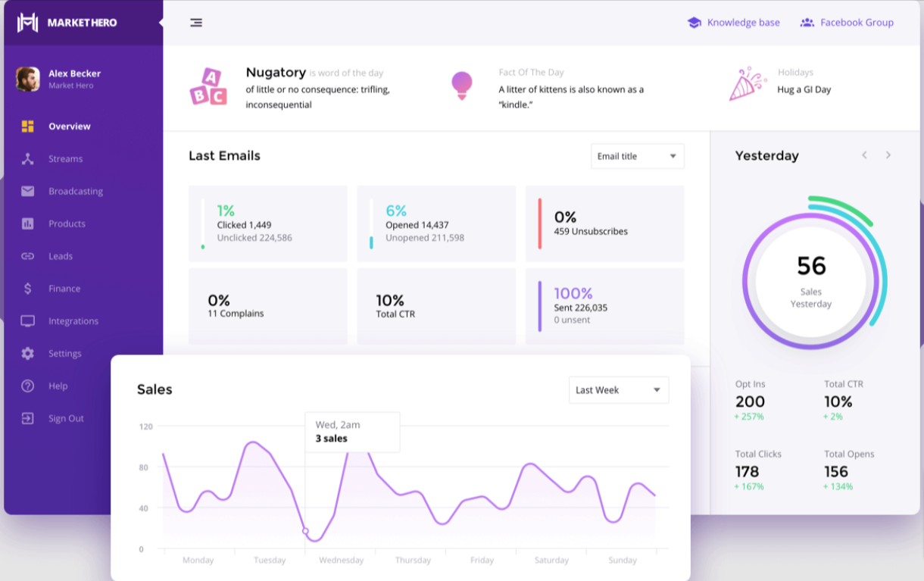The width and height of the screenshot is (924, 581).
Task: Collapse the sidebar using the notch arrow
Action: tap(161, 23)
